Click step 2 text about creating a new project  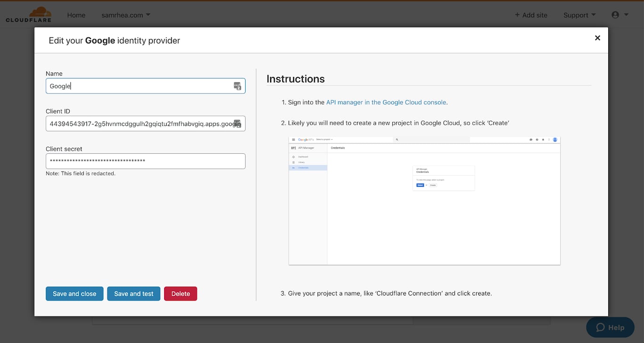coord(398,123)
